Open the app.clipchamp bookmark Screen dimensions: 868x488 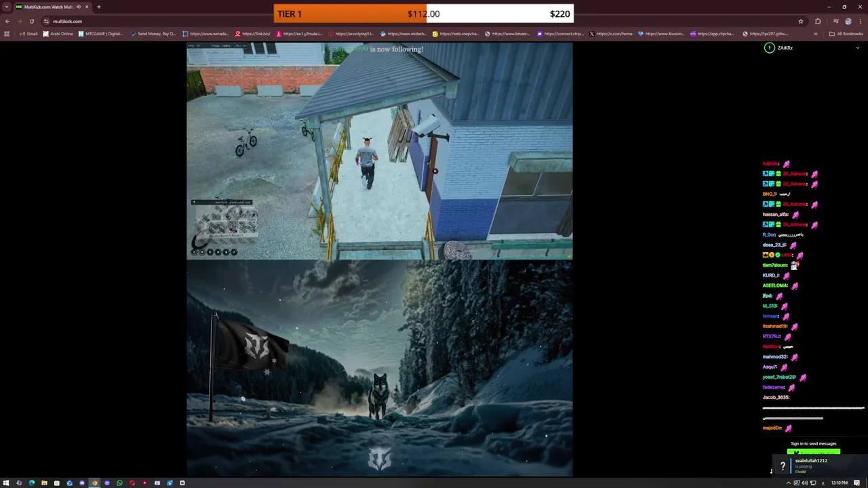[713, 33]
